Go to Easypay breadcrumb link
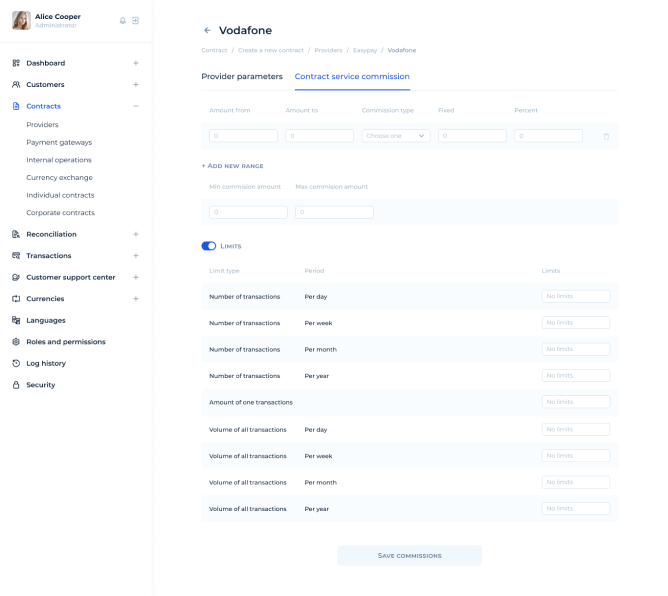This screenshot has height=596, width=668. pyautogui.click(x=365, y=50)
